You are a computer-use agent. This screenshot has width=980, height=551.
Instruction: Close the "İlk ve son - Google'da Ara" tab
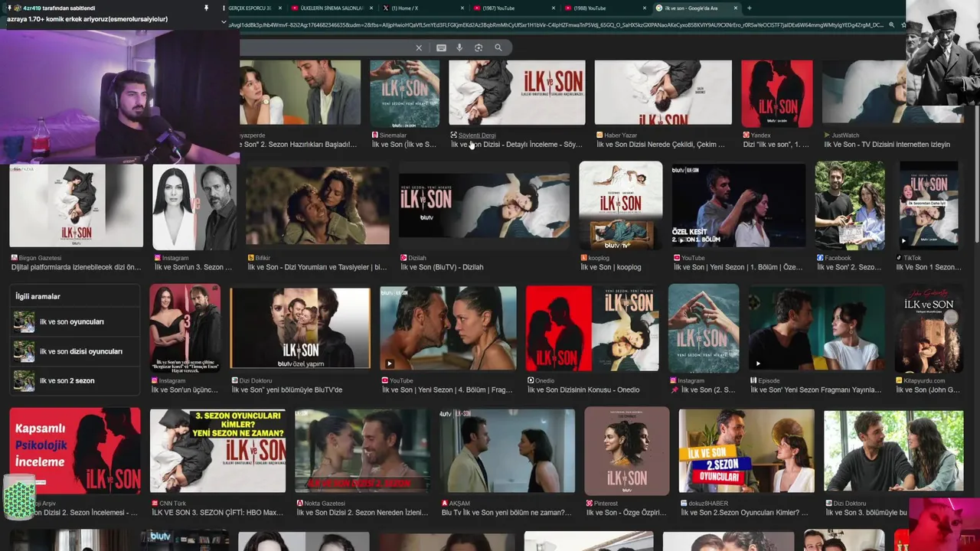coord(736,8)
